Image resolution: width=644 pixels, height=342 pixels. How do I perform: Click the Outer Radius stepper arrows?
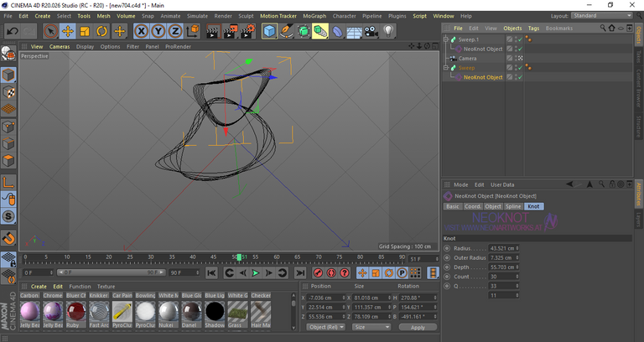[x=517, y=258]
